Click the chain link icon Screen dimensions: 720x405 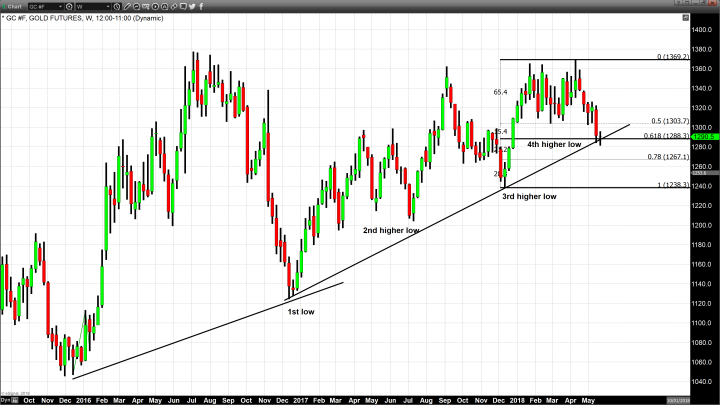(x=174, y=6)
